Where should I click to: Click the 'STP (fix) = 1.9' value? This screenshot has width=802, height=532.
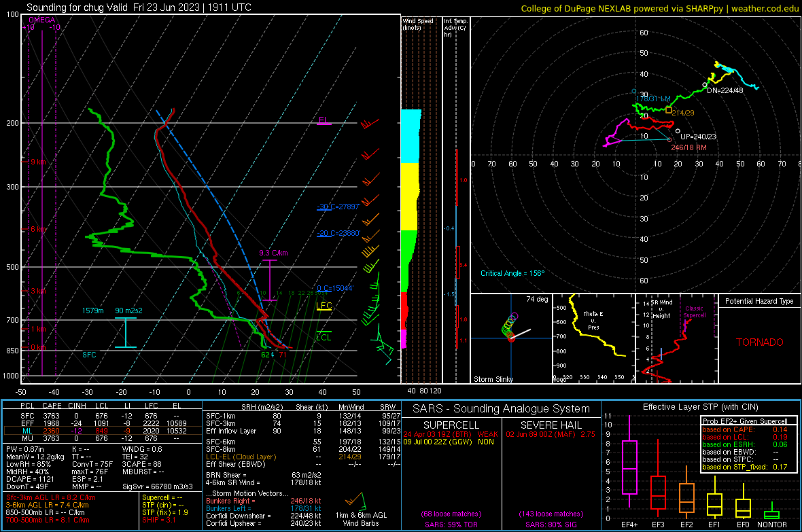(165, 512)
